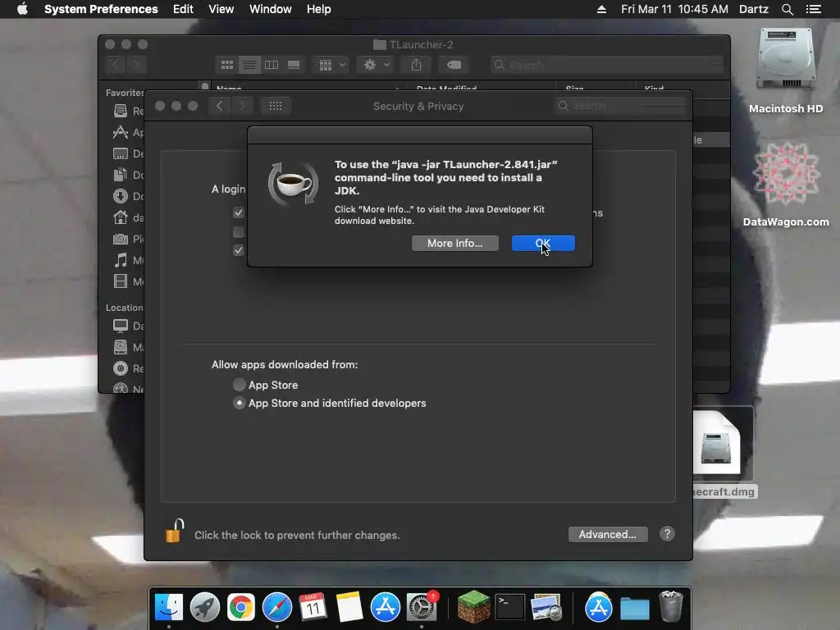Open More Info… about the JDK
This screenshot has width=840, height=630.
coord(454,243)
